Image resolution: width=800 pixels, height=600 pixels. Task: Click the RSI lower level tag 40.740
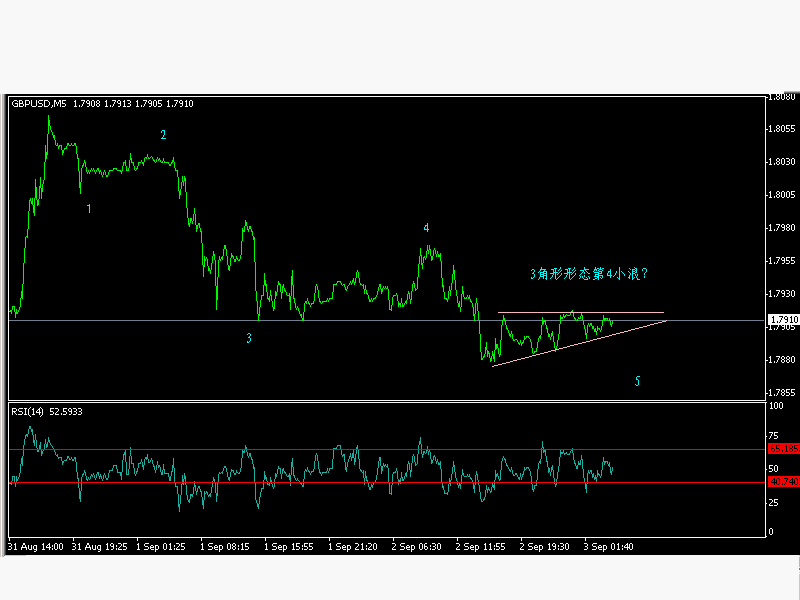click(784, 482)
